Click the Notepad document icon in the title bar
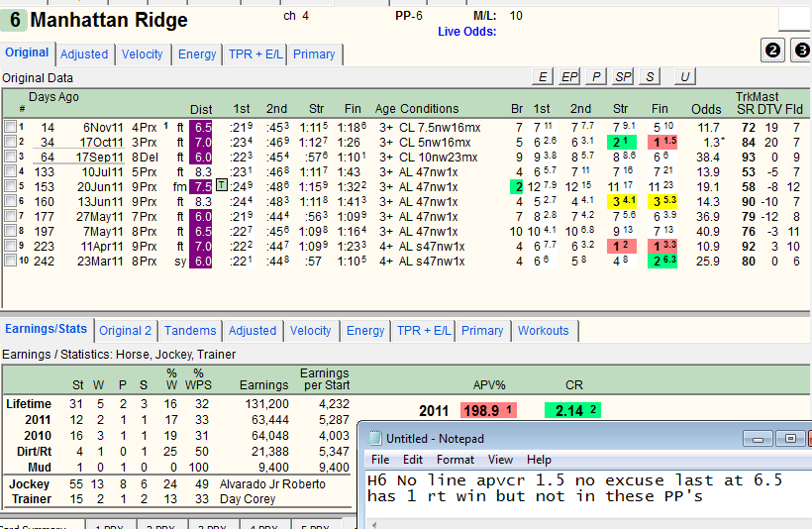Viewport: 812px width, 529px height. [374, 438]
